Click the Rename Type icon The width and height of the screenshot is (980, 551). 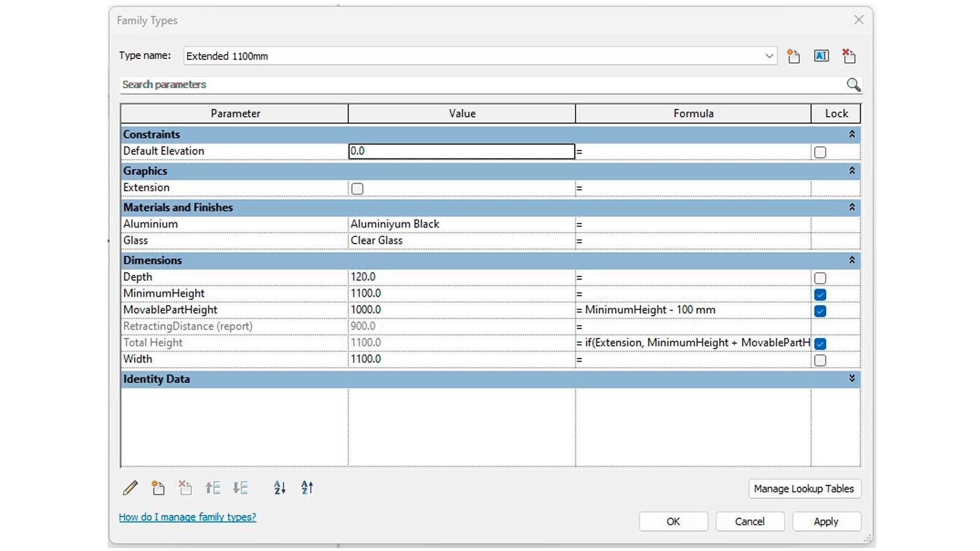[x=821, y=56]
